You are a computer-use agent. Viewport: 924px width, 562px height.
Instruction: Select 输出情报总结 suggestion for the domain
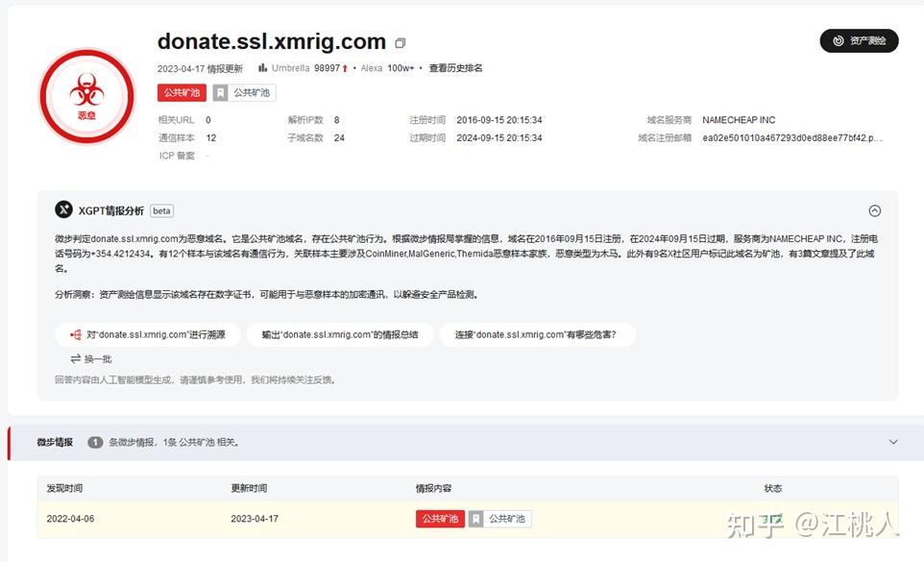(x=340, y=334)
